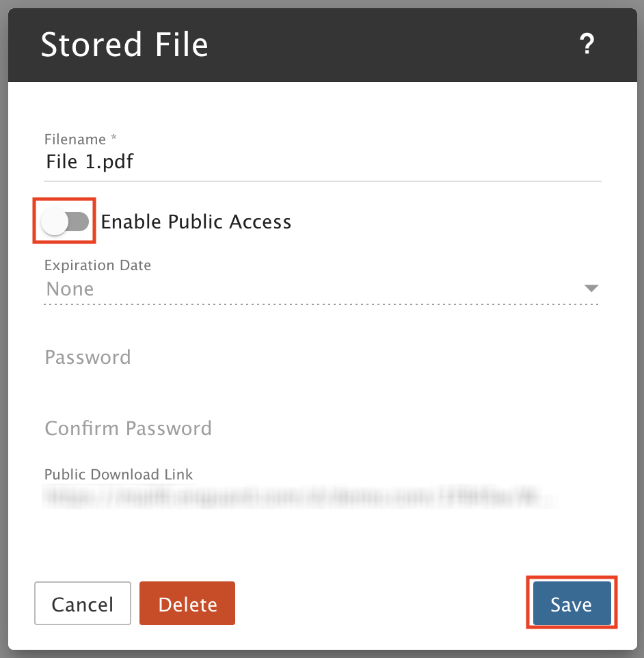Toggle the Enable Public Access switch
Screen dimensions: 644x658
pyautogui.click(x=65, y=221)
